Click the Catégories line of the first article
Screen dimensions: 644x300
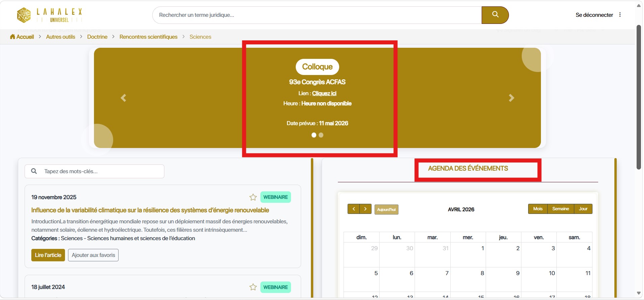(x=113, y=238)
